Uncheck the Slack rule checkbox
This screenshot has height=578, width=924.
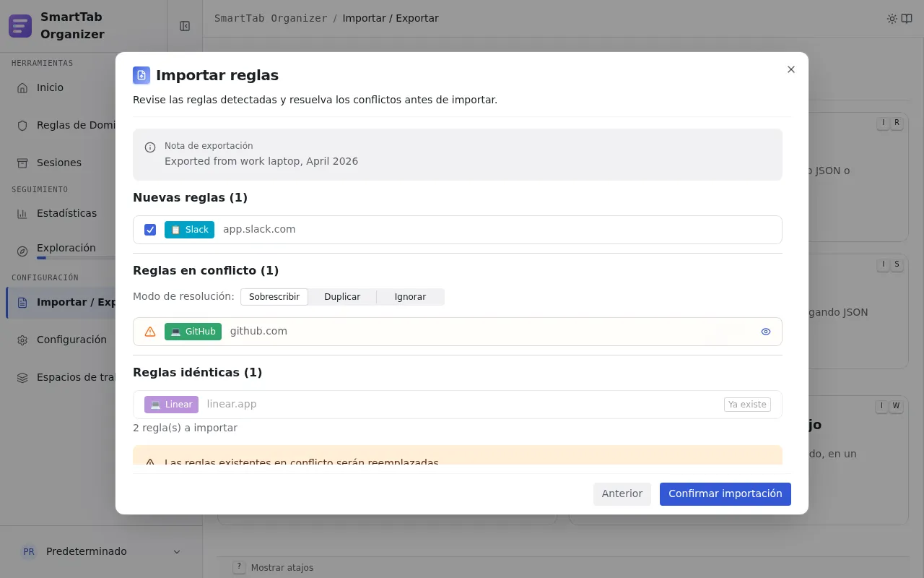[150, 230]
